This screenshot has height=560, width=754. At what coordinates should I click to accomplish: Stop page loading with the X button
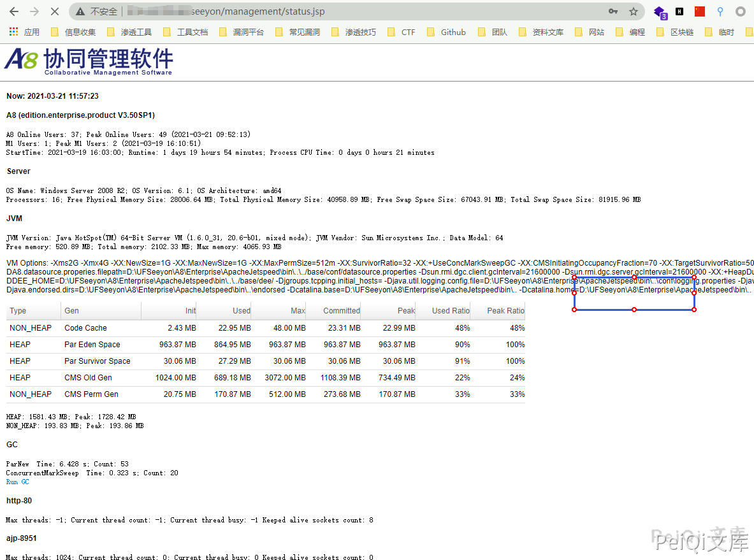[54, 11]
